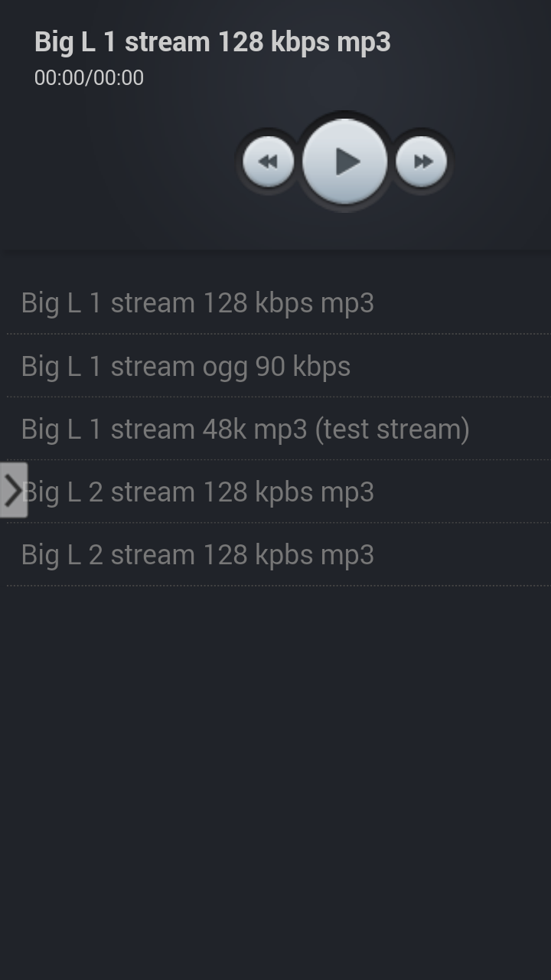The height and width of the screenshot is (980, 551).
Task: Tap the previous track double-arrow icon
Action: coord(268,161)
